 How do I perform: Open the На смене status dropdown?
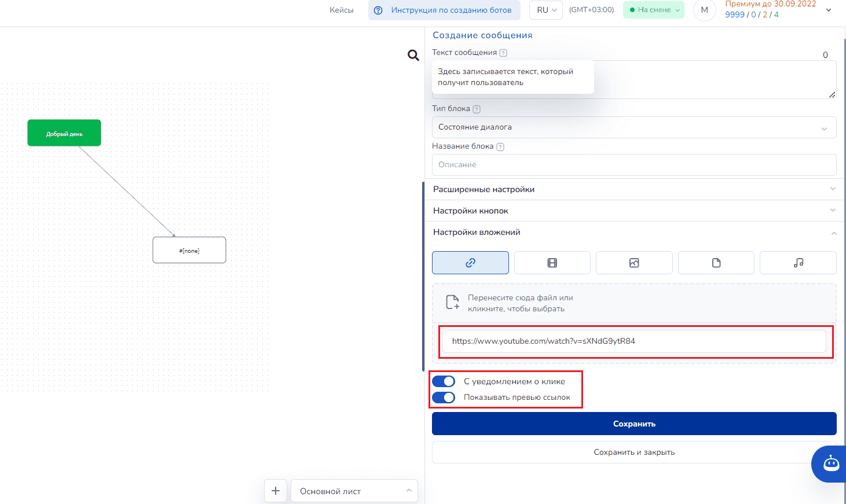[654, 10]
